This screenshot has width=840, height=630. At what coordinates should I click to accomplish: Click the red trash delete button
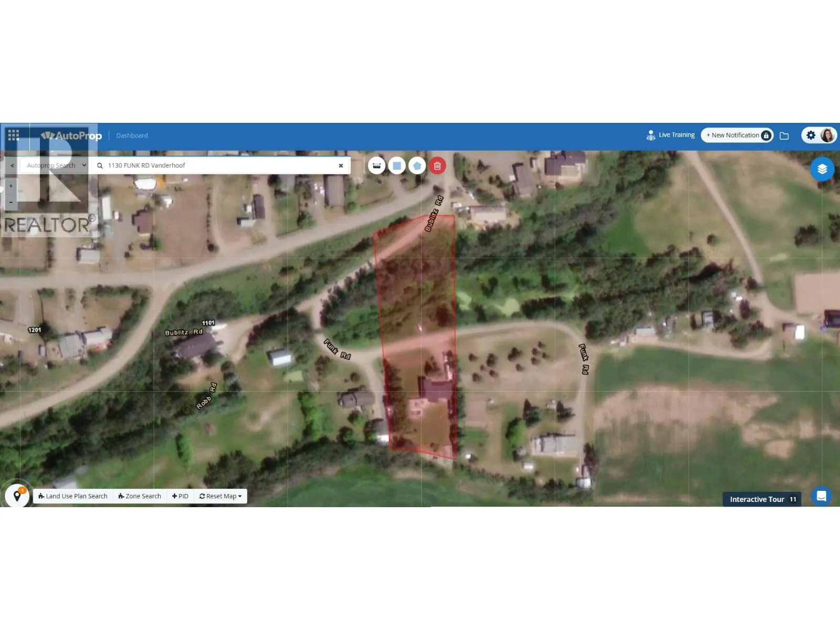point(437,166)
